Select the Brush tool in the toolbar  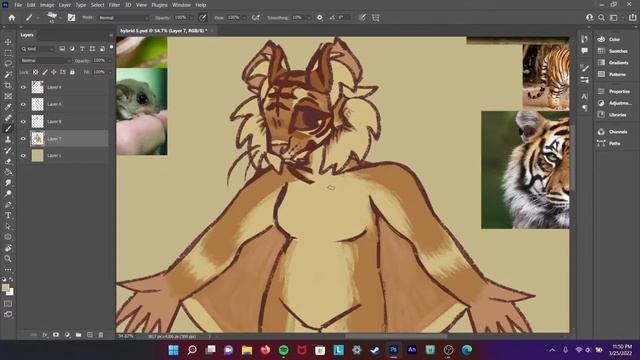(8, 129)
